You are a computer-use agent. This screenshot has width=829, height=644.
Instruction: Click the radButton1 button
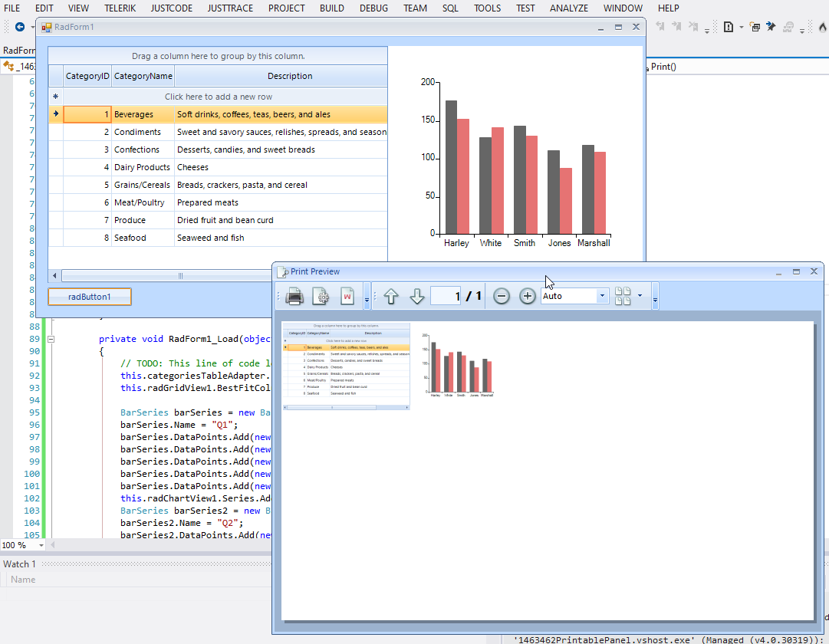[90, 297]
